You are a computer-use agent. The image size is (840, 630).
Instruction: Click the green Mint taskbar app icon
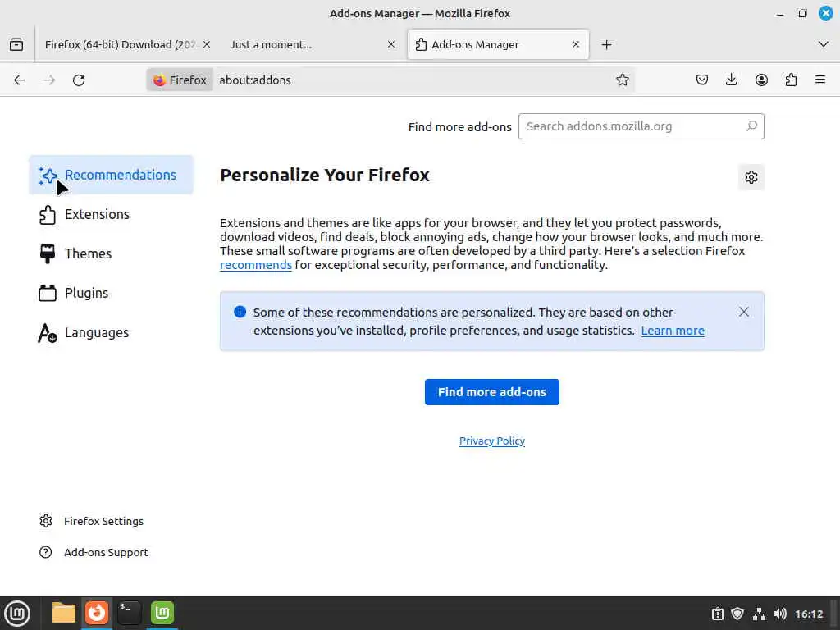162,613
